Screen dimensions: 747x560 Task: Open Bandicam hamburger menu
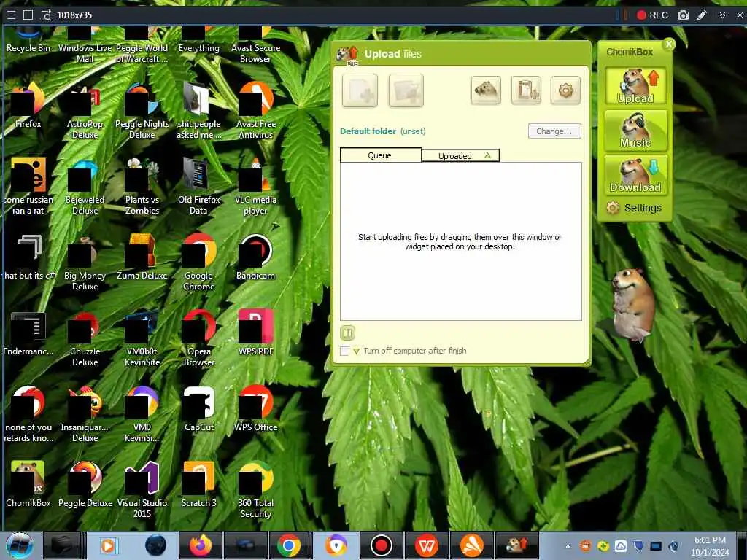11,15
